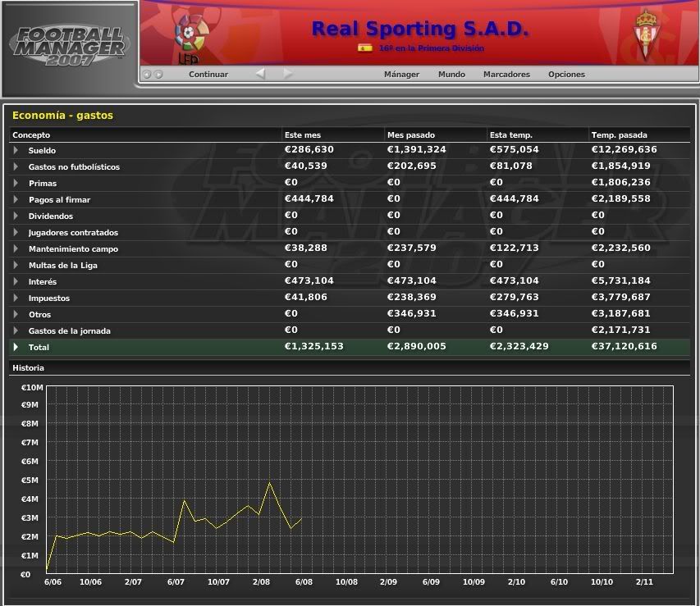Image resolution: width=700 pixels, height=606 pixels.
Task: Open the Opciones menu
Action: coord(566,74)
